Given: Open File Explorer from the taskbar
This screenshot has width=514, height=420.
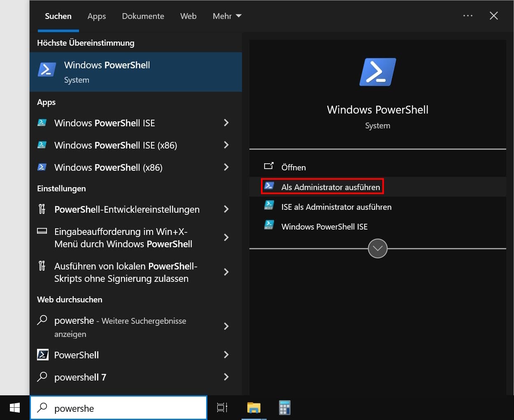Looking at the screenshot, I should coord(254,408).
